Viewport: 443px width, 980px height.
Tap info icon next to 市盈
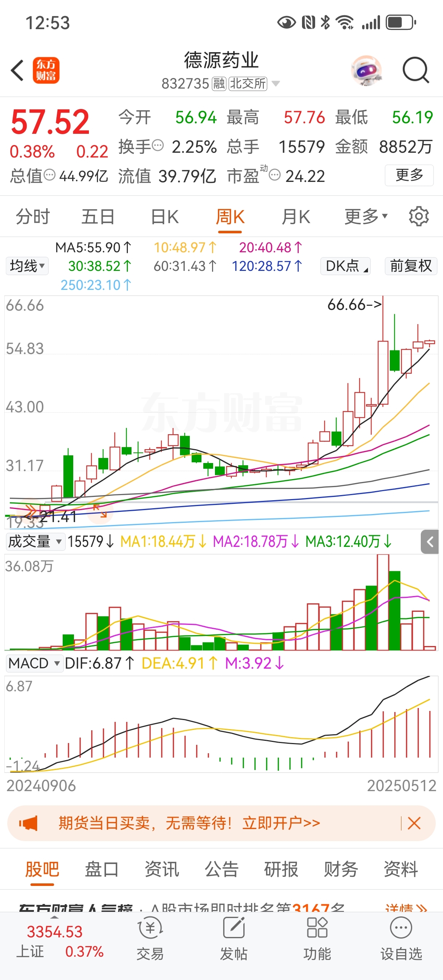[275, 175]
